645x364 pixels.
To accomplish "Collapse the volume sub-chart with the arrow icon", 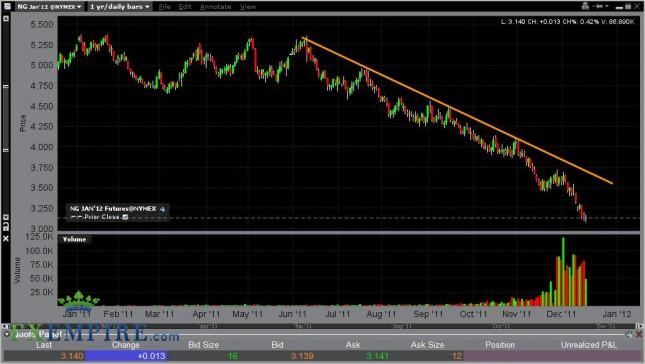I will pyautogui.click(x=6, y=217).
